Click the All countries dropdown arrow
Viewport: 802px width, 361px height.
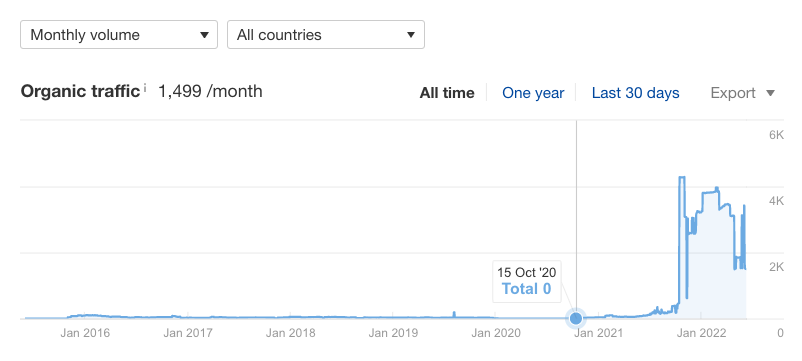[411, 35]
